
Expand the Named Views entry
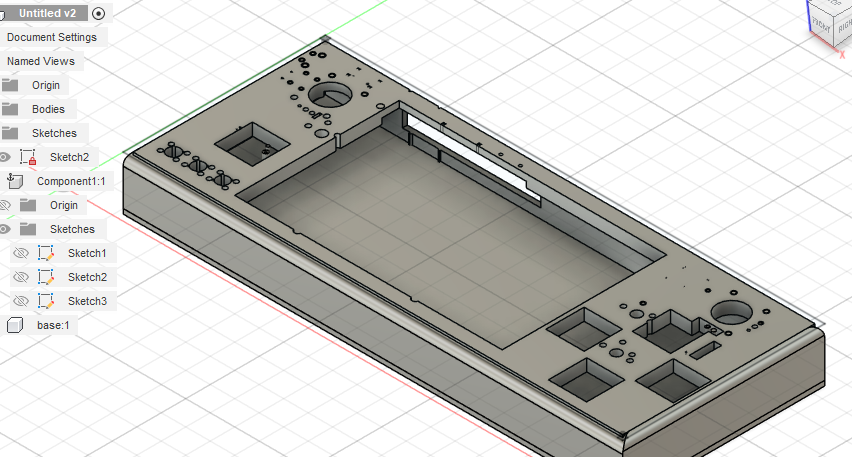click(41, 61)
